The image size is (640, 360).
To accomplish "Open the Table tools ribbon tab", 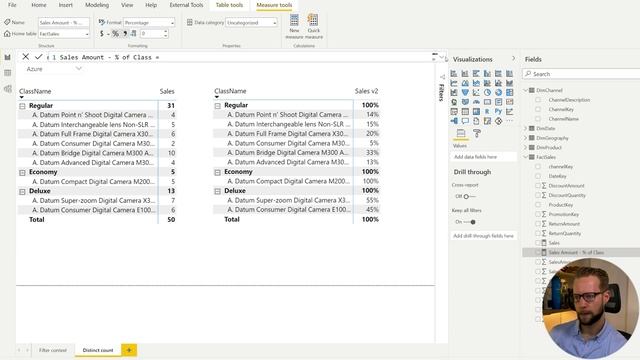I will point(229,5).
